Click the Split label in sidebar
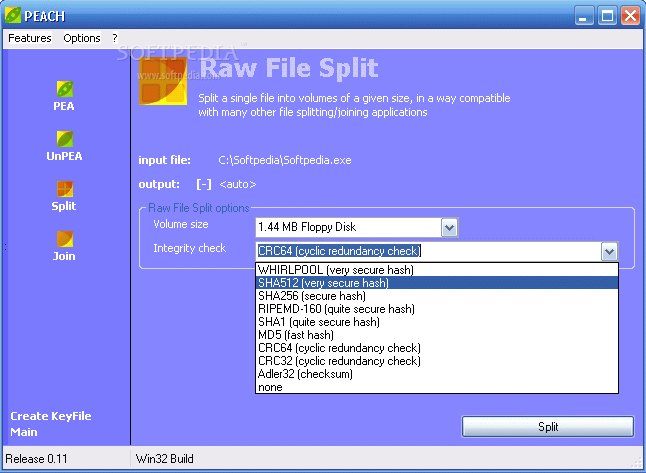646x473 pixels. [64, 206]
